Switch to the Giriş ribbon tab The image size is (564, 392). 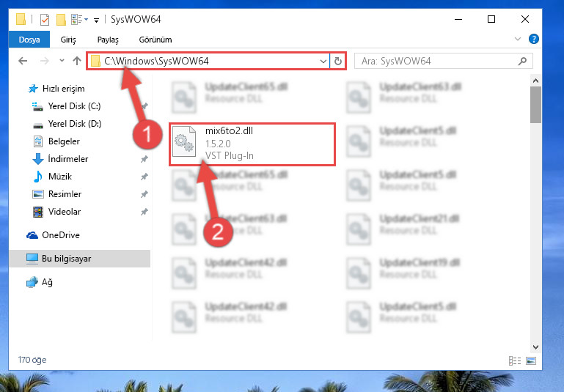68,40
